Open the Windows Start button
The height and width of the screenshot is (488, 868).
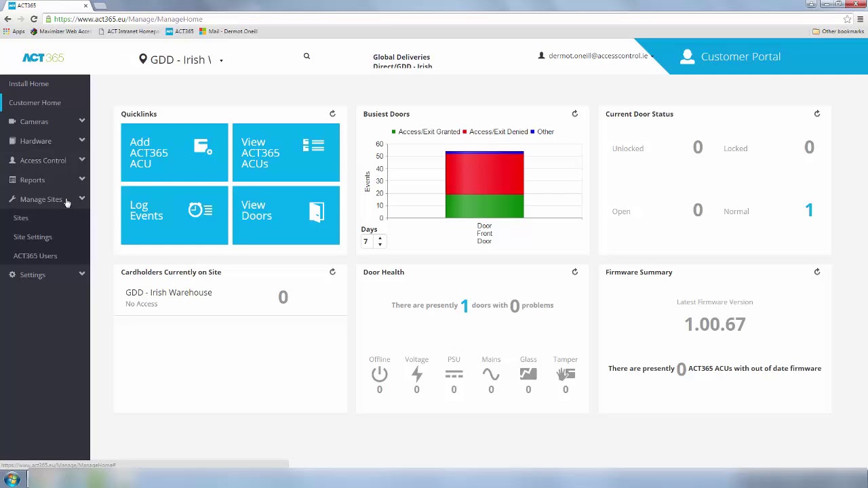[12, 480]
